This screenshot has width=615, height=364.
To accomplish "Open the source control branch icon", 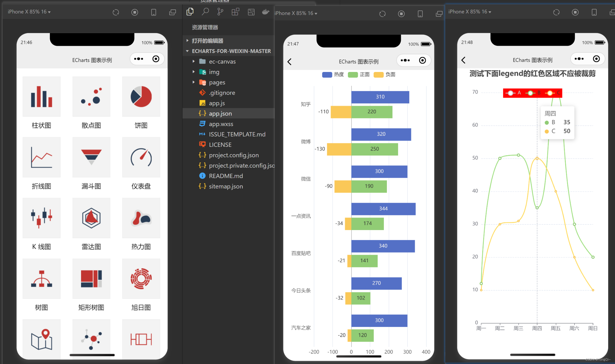I will coord(220,12).
